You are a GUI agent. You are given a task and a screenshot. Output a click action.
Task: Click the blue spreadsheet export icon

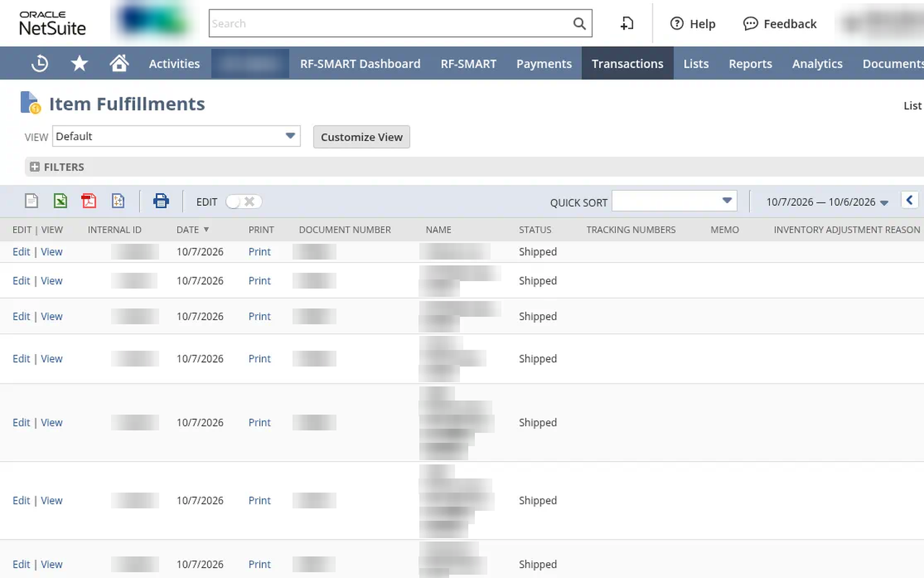[x=118, y=201]
